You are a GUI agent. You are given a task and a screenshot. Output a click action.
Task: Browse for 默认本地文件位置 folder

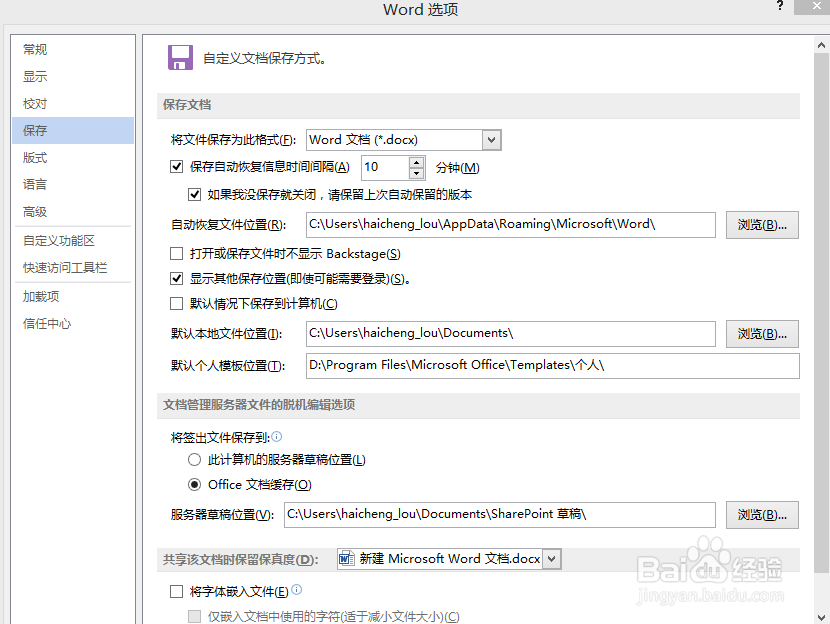(x=762, y=334)
